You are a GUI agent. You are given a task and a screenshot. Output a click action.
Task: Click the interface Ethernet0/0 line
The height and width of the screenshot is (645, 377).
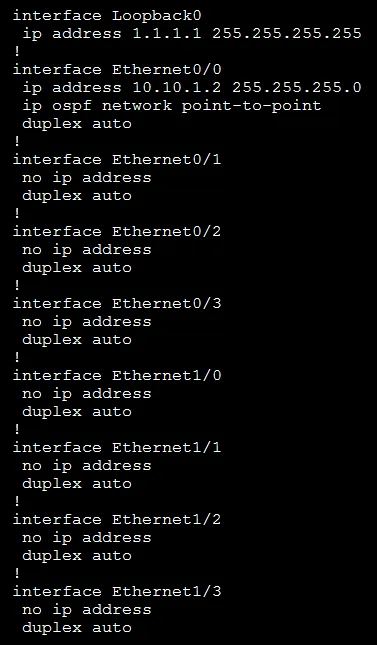click(117, 70)
